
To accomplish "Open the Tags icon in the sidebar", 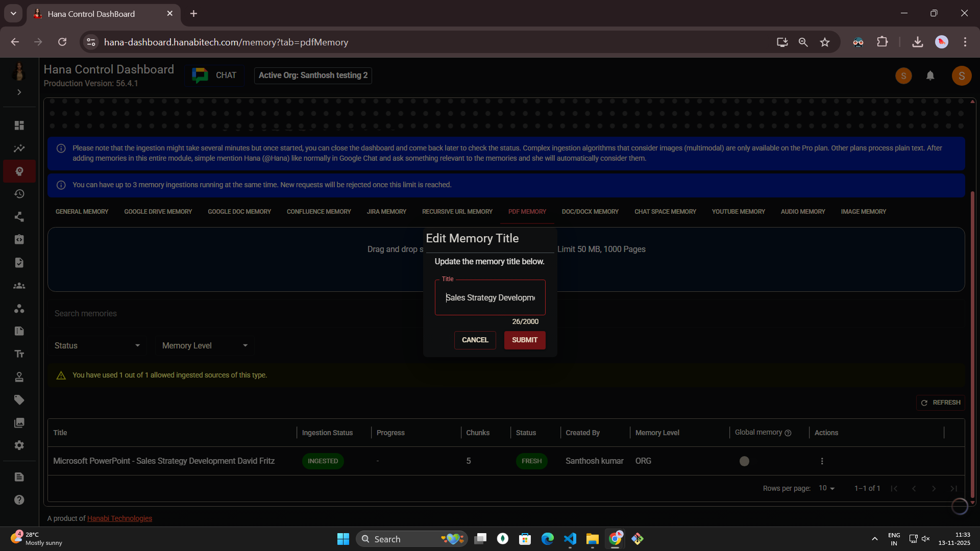I will [x=19, y=400].
